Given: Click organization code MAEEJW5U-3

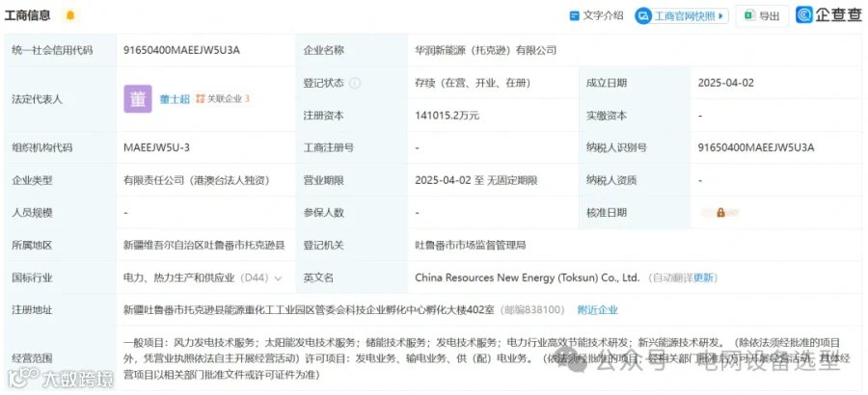Looking at the screenshot, I should click(158, 147).
